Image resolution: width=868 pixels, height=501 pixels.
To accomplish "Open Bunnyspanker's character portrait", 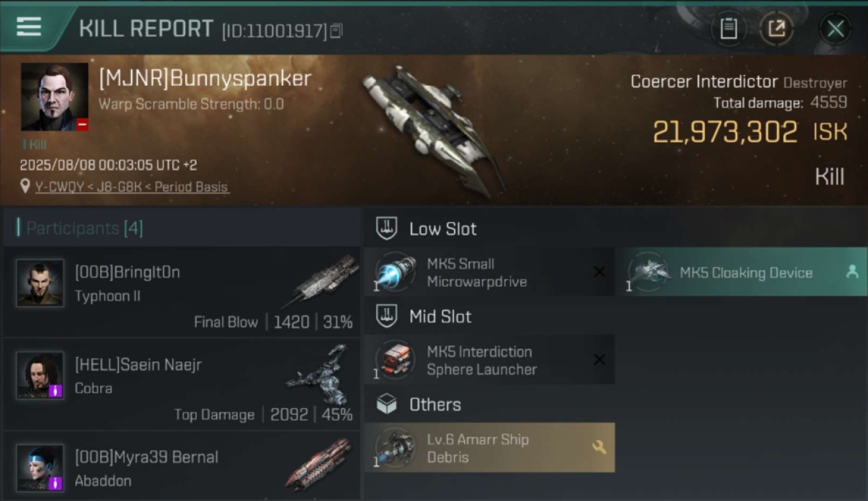I will pyautogui.click(x=54, y=97).
